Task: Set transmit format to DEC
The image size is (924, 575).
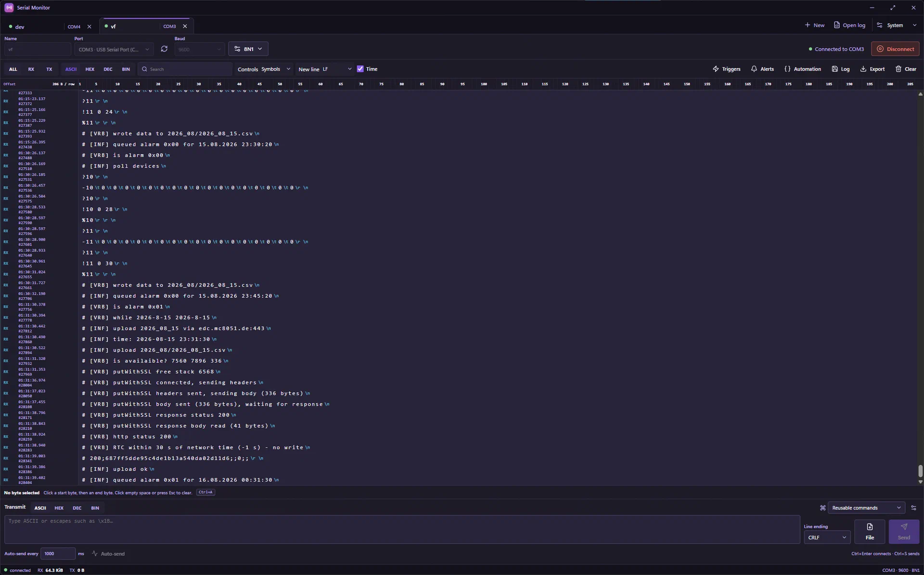Action: click(77, 508)
